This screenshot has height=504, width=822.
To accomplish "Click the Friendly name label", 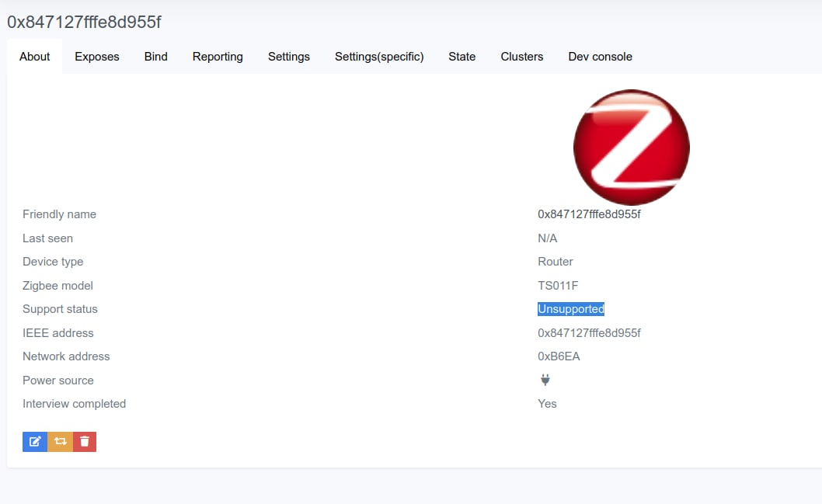I will click(x=59, y=214).
